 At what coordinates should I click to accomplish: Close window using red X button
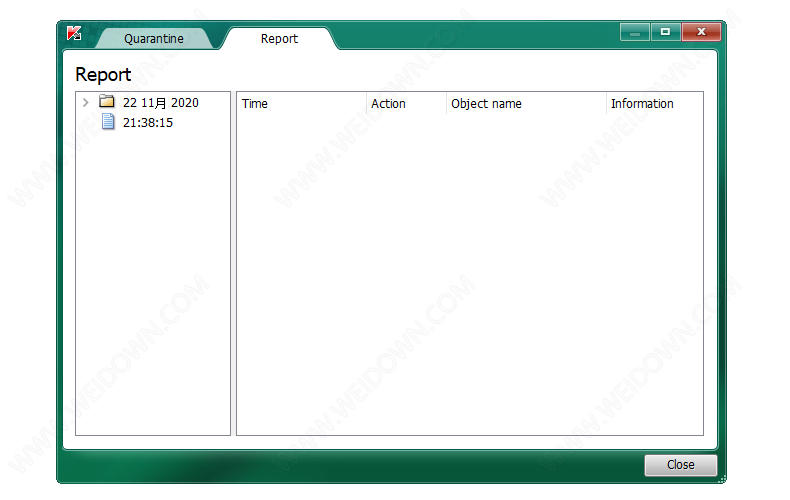[x=701, y=32]
